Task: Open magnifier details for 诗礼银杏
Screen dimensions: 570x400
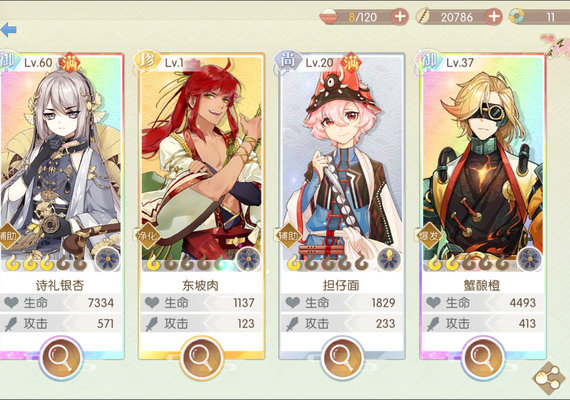Action: 61,358
